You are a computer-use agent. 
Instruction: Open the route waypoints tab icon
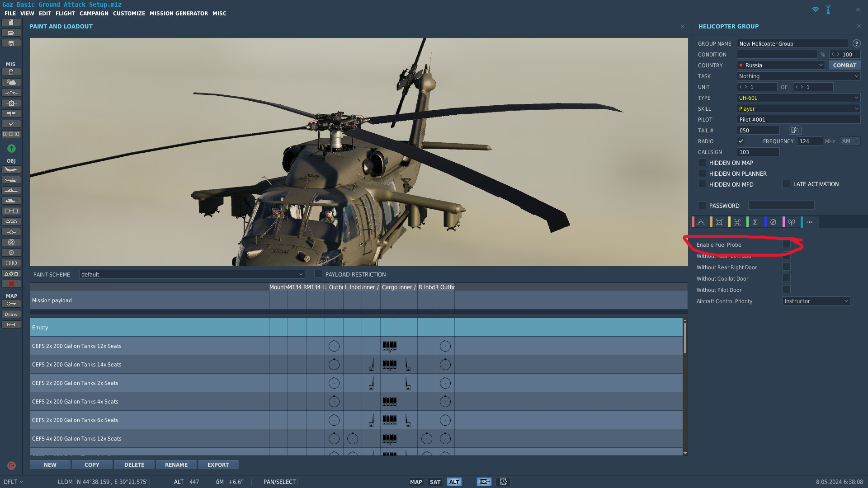pos(701,222)
